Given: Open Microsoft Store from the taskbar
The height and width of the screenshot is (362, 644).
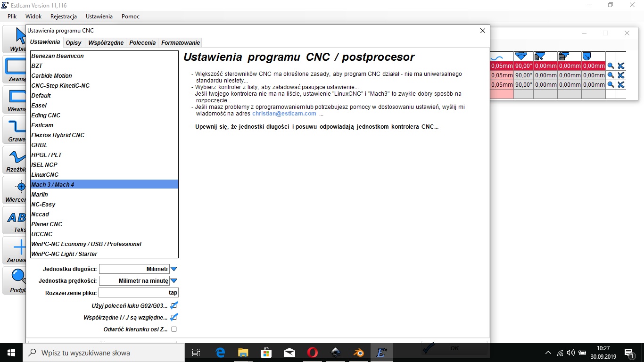Looking at the screenshot, I should [266, 352].
